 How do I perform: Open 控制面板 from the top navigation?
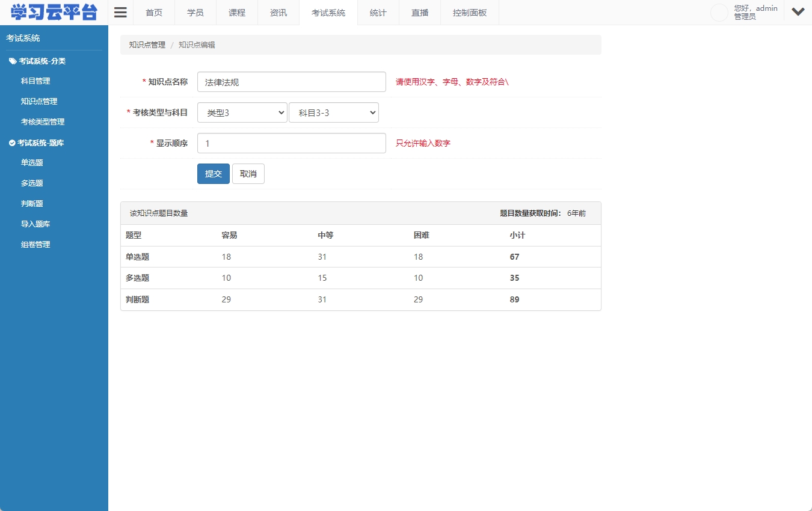tap(469, 12)
